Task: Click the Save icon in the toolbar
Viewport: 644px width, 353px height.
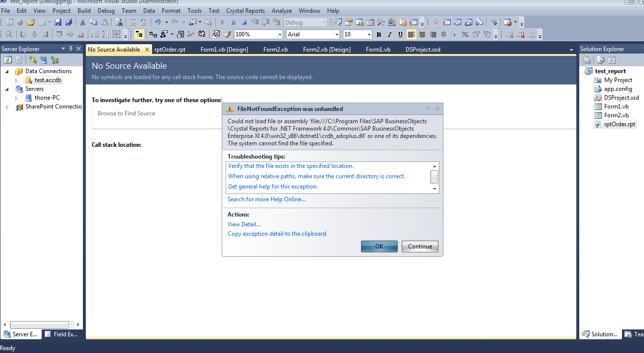Action: coord(58,22)
